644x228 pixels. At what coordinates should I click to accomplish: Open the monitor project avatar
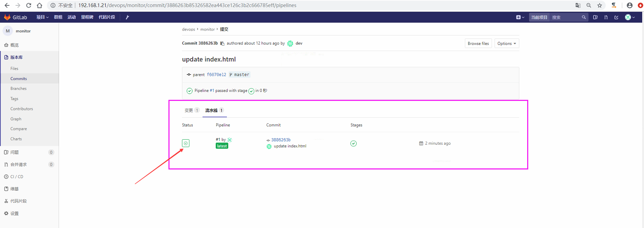pyautogui.click(x=8, y=31)
